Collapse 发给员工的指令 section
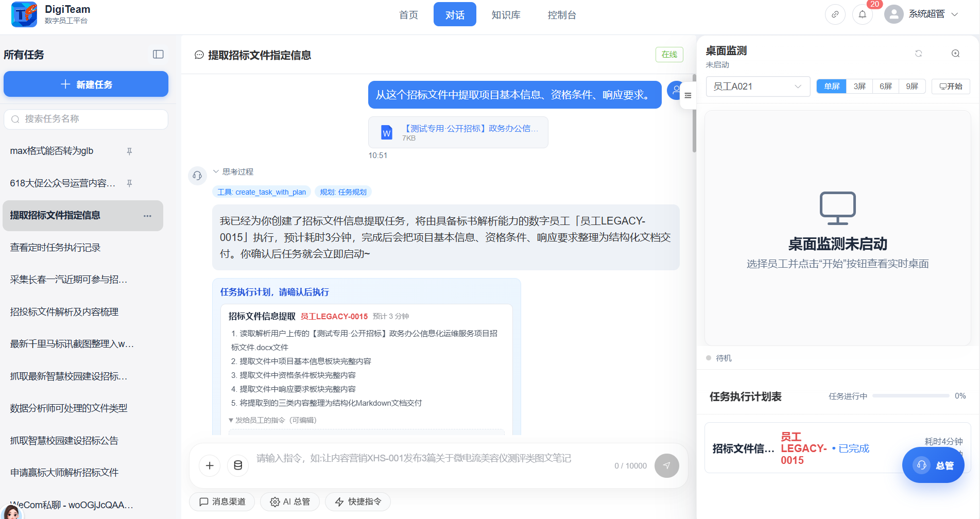 (272, 420)
